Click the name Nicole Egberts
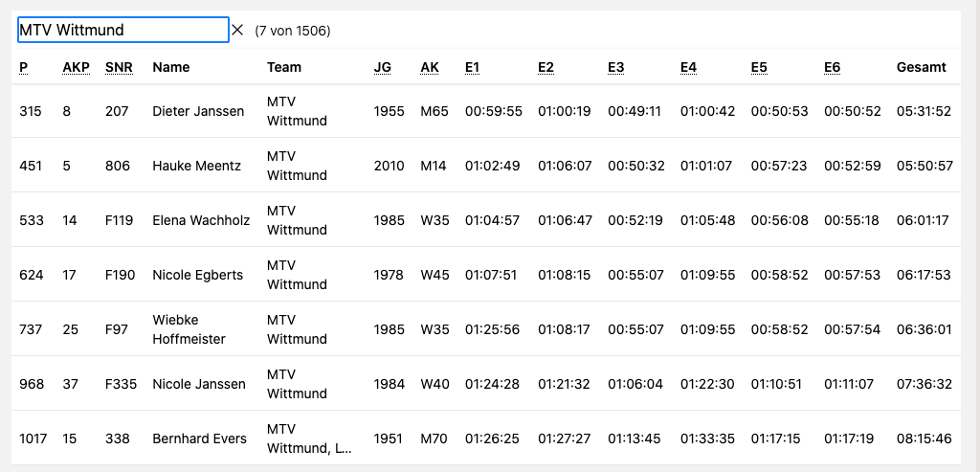 (197, 275)
